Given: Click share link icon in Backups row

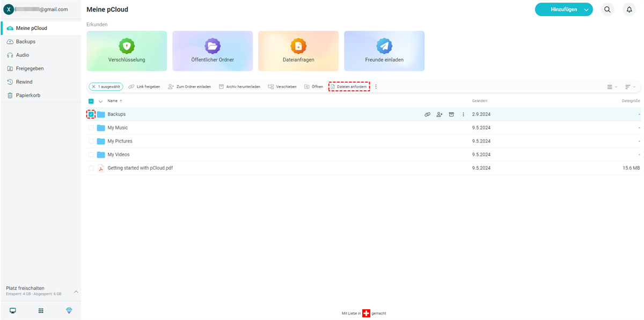Looking at the screenshot, I should (x=427, y=114).
